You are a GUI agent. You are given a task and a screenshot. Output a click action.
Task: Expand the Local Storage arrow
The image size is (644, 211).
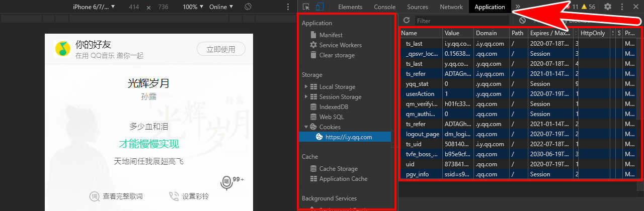(x=306, y=87)
